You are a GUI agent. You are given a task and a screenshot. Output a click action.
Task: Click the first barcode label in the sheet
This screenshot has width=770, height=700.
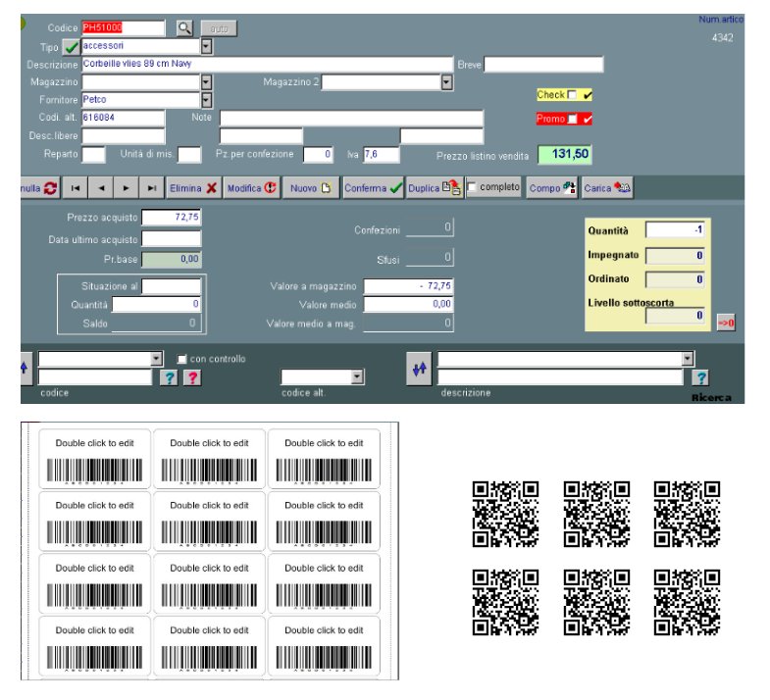pyautogui.click(x=94, y=460)
